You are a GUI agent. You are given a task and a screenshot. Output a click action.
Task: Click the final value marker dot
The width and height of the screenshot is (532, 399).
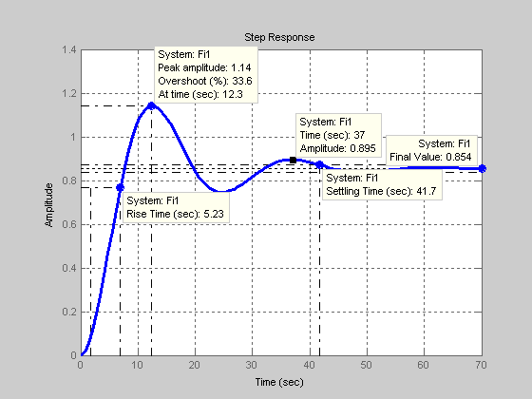tap(483, 168)
